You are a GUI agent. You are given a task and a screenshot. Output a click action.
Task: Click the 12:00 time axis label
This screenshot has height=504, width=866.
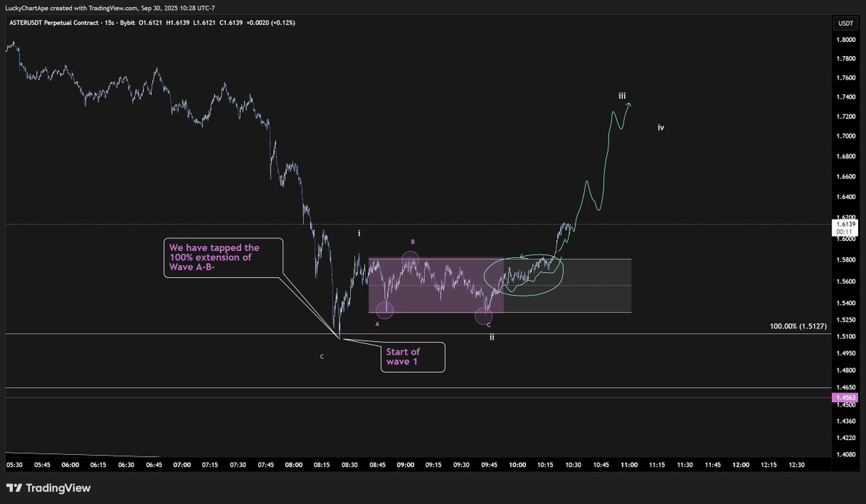740,465
